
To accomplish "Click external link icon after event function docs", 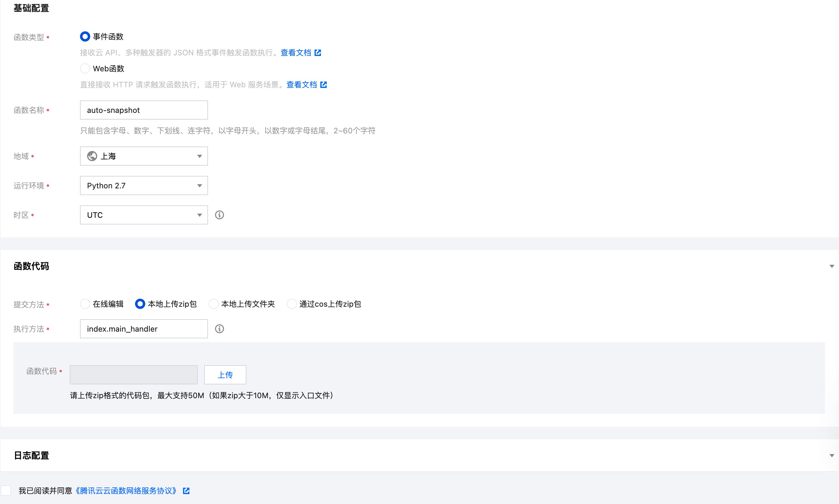I will [318, 53].
